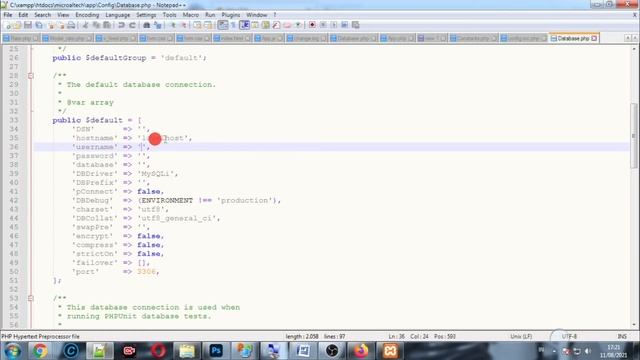Image resolution: width=640 pixels, height=360 pixels.
Task: Click 'utf8_general_ci' value on line 44
Action: point(177,218)
